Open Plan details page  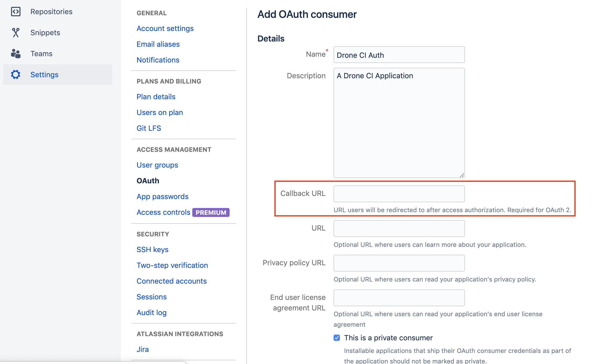[156, 97]
